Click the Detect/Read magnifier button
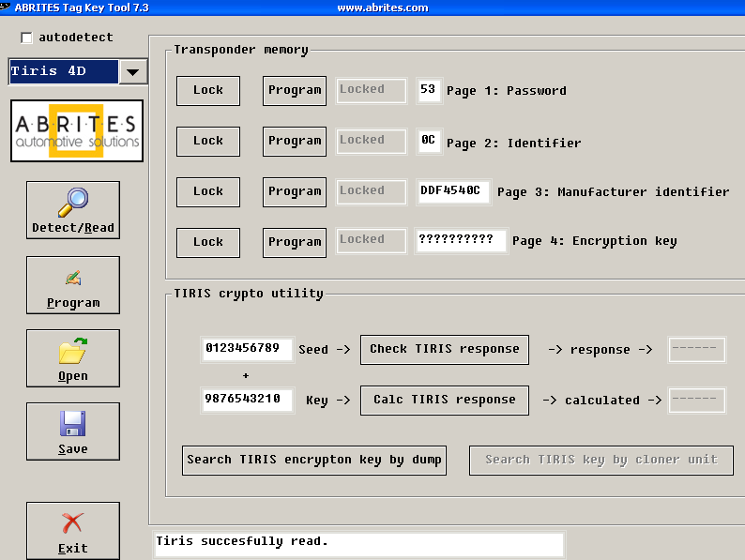The width and height of the screenshot is (745, 560). pos(73,210)
